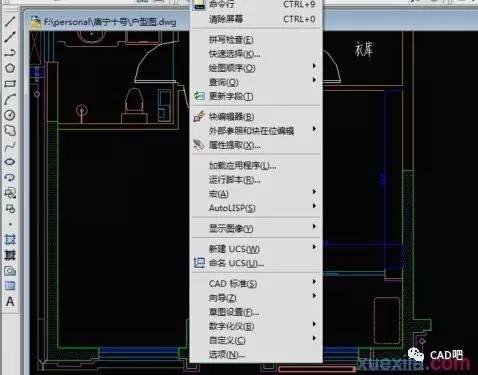Select the Line tool in the draw toolbar
This screenshot has height=375, width=478.
tap(10, 21)
